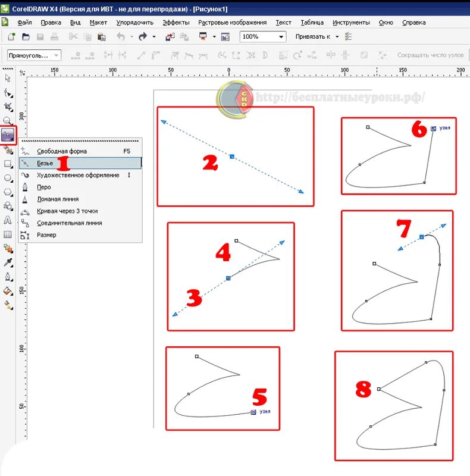Click the highlighted Bezier curve tool button
The width and height of the screenshot is (470, 476).
[x=8, y=135]
